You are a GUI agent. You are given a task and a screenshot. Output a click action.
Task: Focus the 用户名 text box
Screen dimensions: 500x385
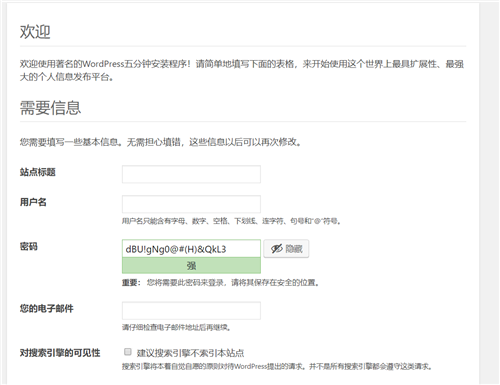[191, 204]
